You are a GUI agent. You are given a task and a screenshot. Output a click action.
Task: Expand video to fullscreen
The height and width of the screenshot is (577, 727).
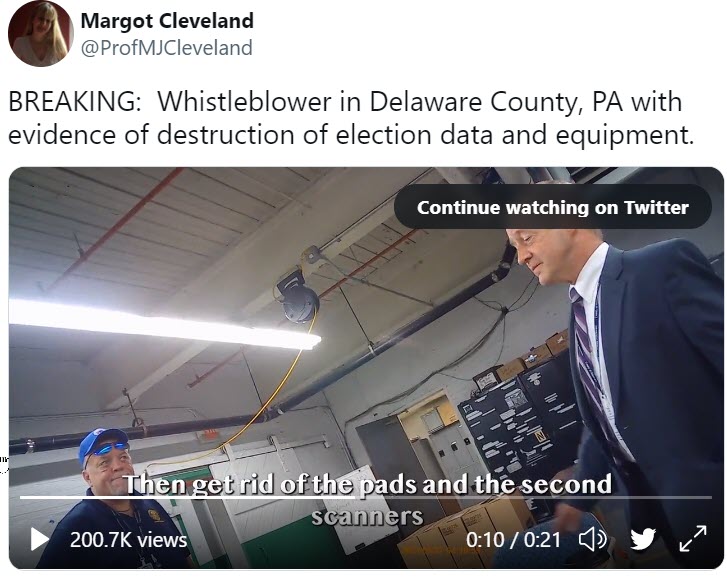(x=693, y=539)
